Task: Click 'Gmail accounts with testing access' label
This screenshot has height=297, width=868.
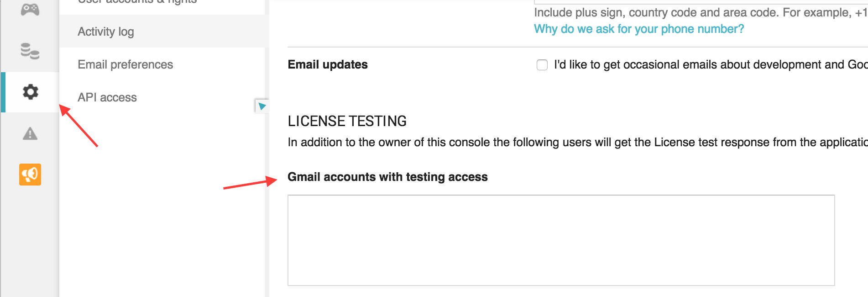Action: pos(388,177)
